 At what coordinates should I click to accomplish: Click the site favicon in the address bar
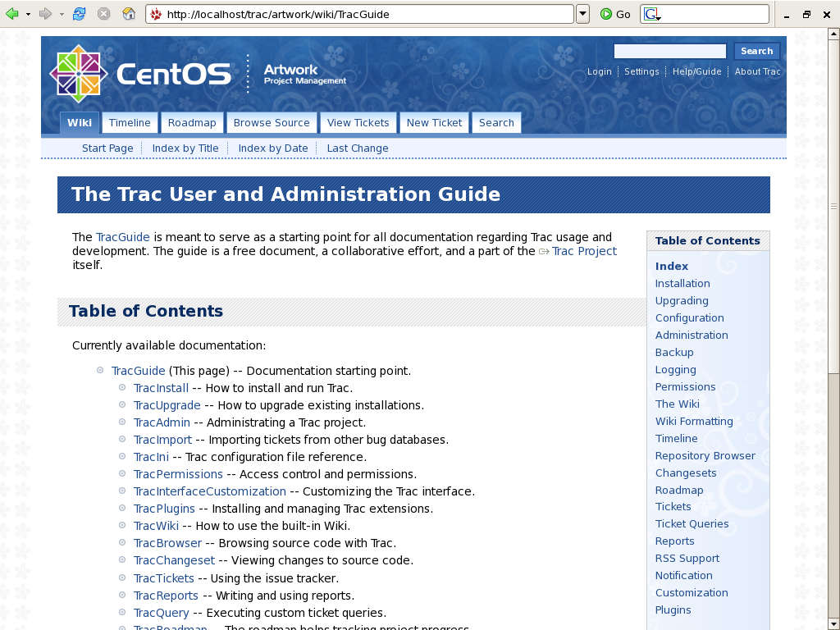(x=156, y=15)
